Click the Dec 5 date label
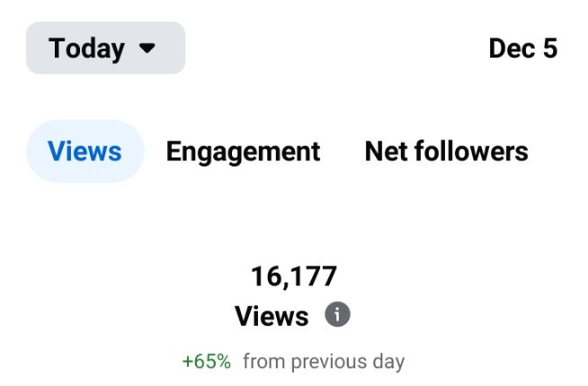Image resolution: width=588 pixels, height=386 pixels. pyautogui.click(x=522, y=48)
